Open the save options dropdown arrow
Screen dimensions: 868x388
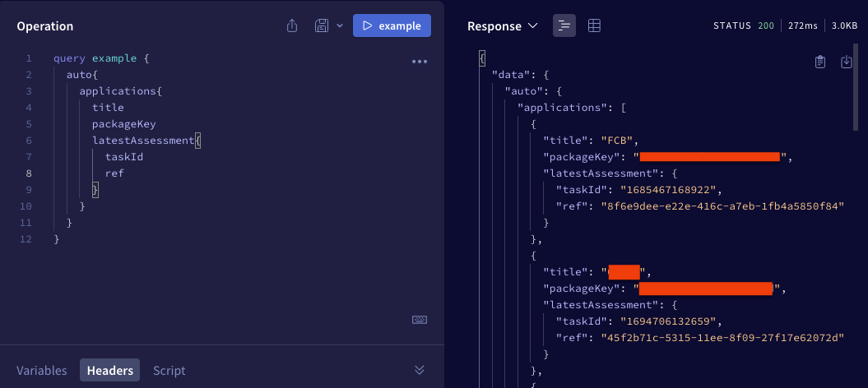pos(340,25)
